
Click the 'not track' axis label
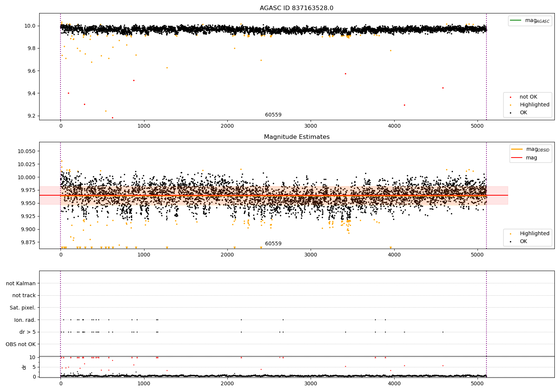pyautogui.click(x=24, y=296)
